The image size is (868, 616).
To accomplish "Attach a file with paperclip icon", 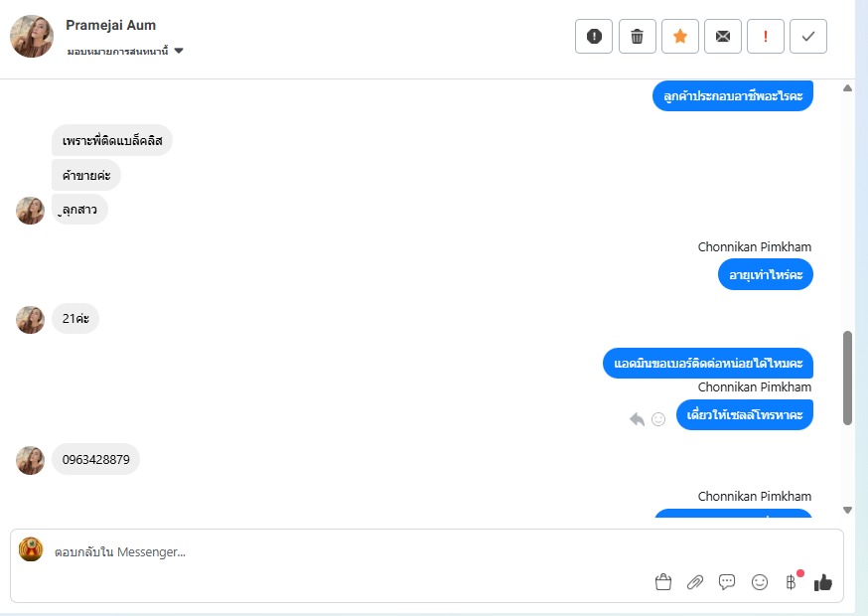I will click(x=695, y=582).
